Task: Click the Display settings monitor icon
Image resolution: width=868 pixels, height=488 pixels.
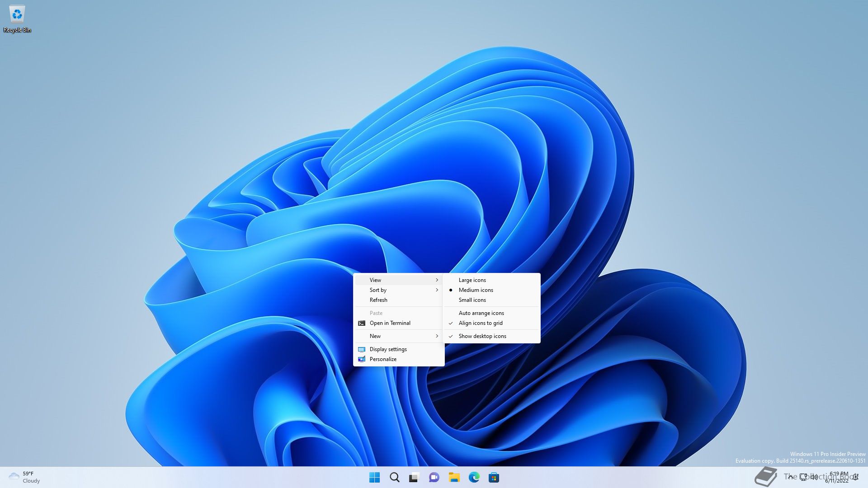Action: coord(362,349)
